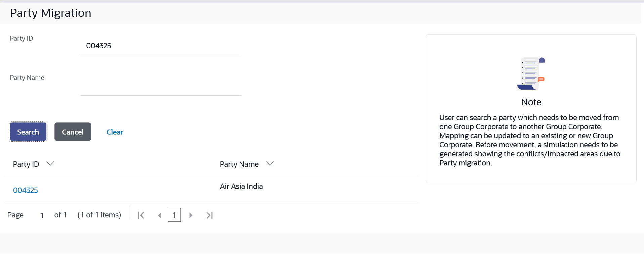Go to the previous results page
The width and height of the screenshot is (644, 254).
160,215
